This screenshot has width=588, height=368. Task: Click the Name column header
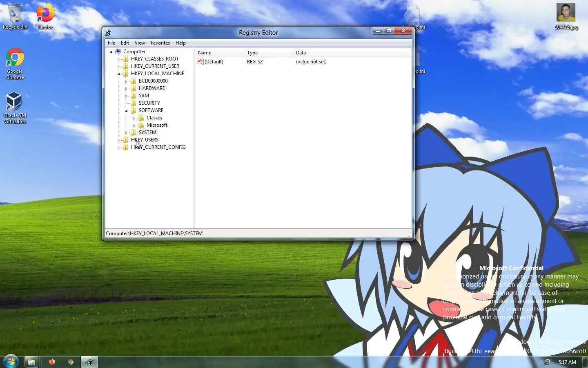pyautogui.click(x=220, y=52)
